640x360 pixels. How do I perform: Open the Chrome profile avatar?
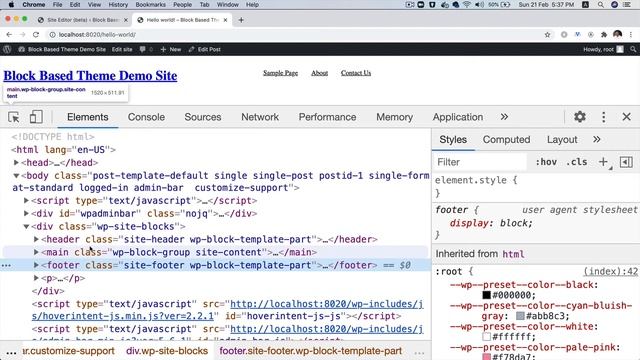(618, 35)
